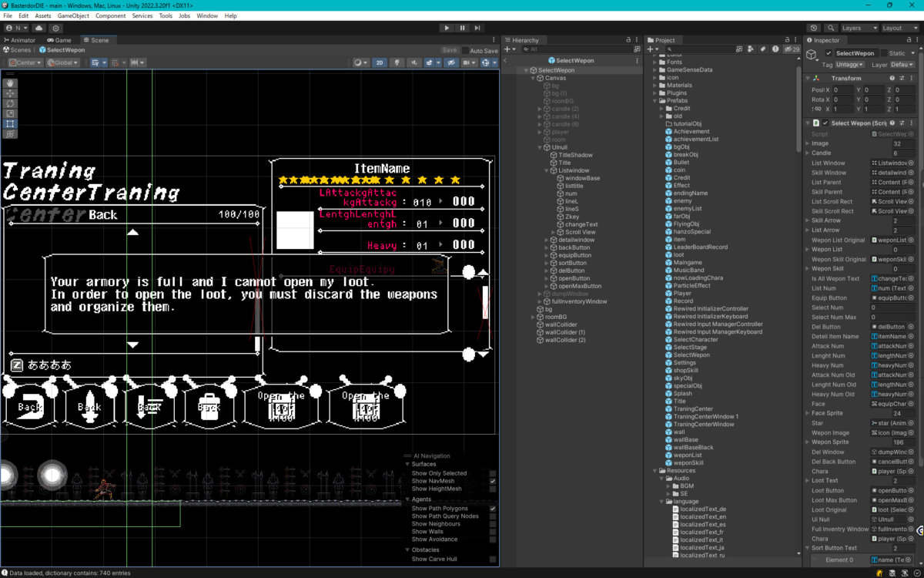Click the global Search magnifier icon
The height and width of the screenshot is (578, 924).
point(831,28)
